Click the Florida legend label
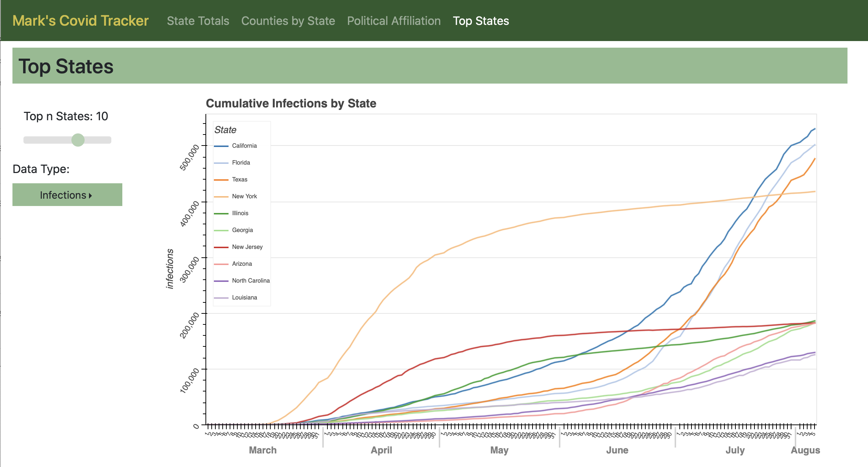The image size is (868, 467). (241, 162)
